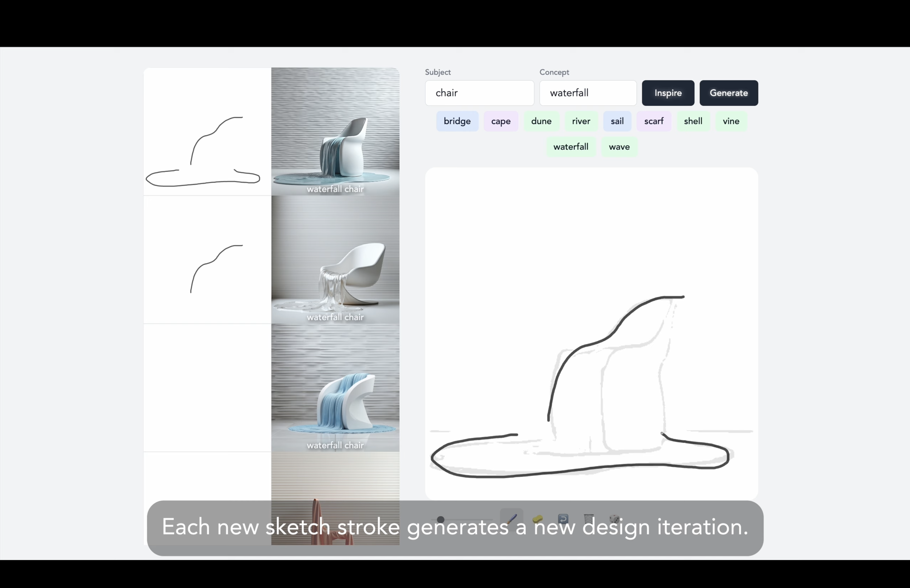Screen dimensions: 910x588
Task: Select the waterfall concept tag
Action: click(570, 147)
